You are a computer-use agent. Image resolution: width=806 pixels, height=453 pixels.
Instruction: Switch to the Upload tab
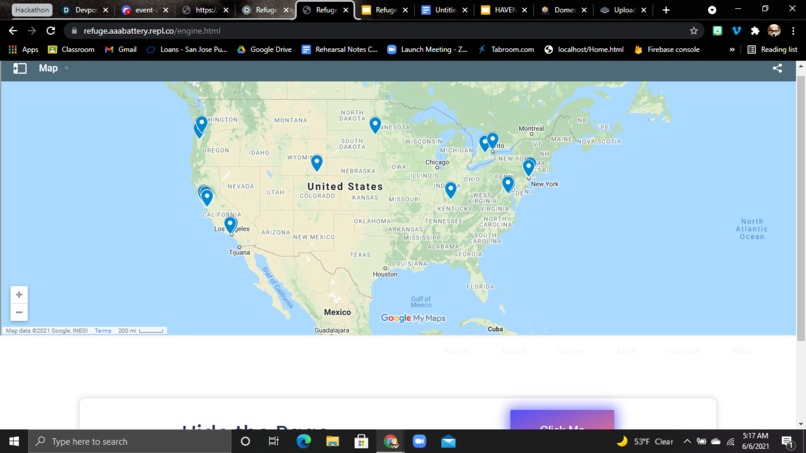point(624,10)
